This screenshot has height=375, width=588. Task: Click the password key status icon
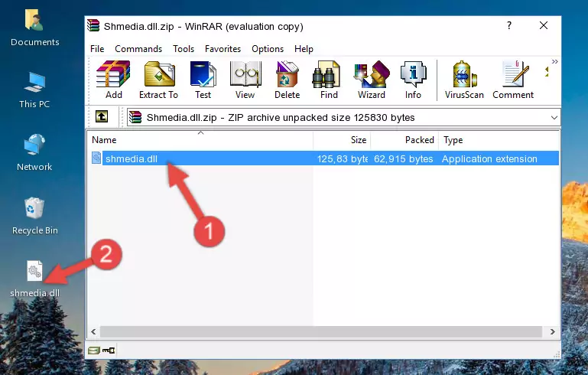(x=109, y=351)
